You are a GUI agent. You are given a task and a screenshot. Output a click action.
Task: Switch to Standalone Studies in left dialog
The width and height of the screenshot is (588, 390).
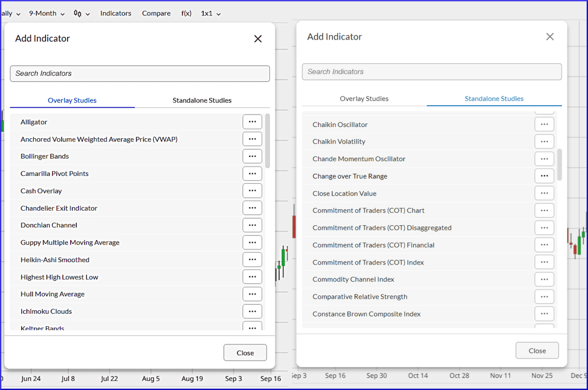tap(202, 100)
